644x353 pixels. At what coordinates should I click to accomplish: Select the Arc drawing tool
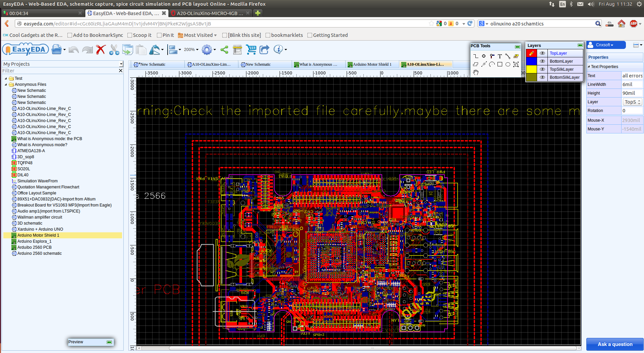492,64
